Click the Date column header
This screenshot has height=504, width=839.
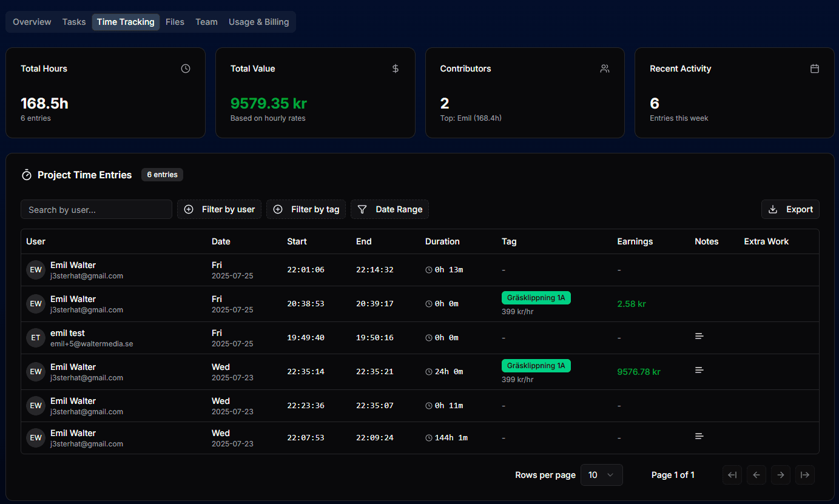[221, 241]
